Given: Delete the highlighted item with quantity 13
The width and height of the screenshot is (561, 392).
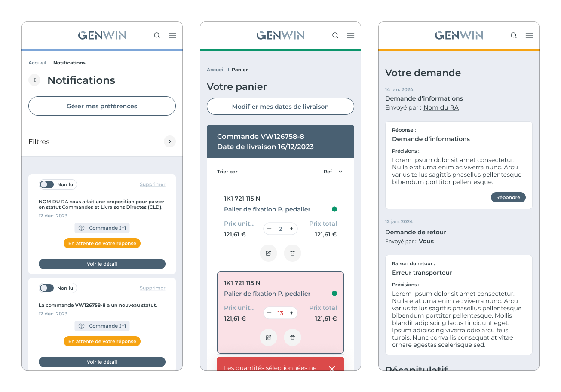Looking at the screenshot, I should click(x=293, y=337).
